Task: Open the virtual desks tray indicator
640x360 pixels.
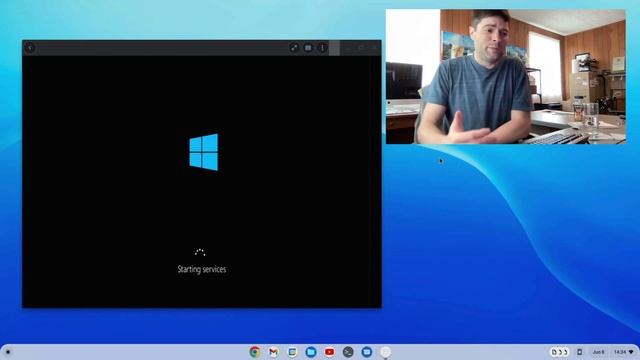Action: (x=560, y=351)
